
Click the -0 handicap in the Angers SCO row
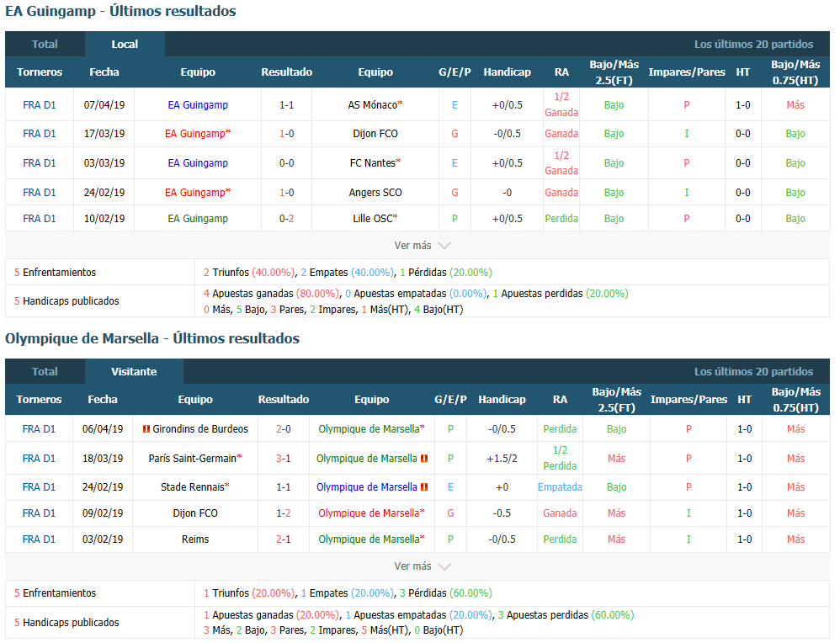point(508,193)
